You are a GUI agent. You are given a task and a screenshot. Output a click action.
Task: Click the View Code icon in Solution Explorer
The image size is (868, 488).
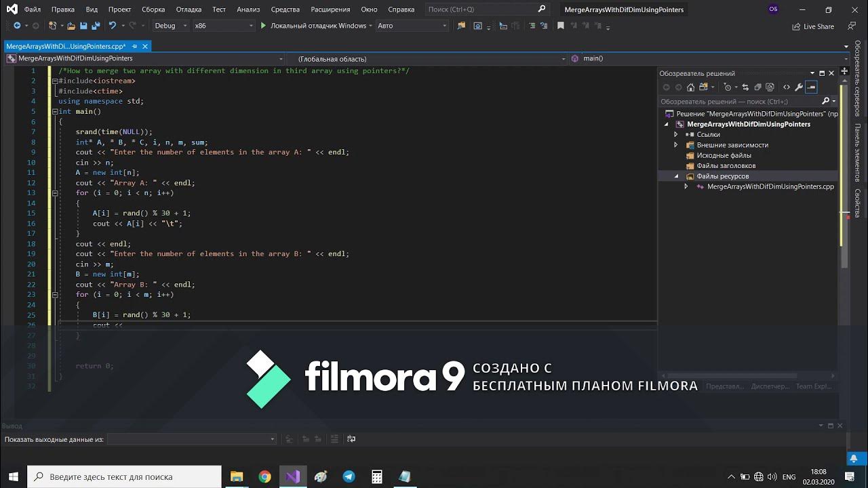(787, 87)
